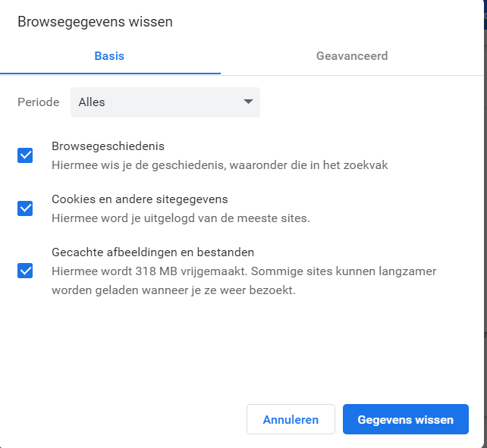This screenshot has width=487, height=448.
Task: Open the Periode dropdown showing Alles
Action: point(165,102)
